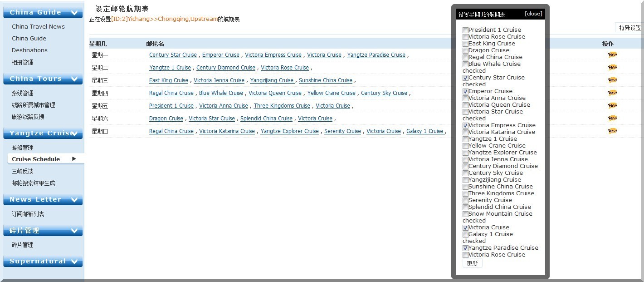Click the New icon in the 星期一 row
Image resolution: width=644 pixels, height=282 pixels.
point(612,54)
